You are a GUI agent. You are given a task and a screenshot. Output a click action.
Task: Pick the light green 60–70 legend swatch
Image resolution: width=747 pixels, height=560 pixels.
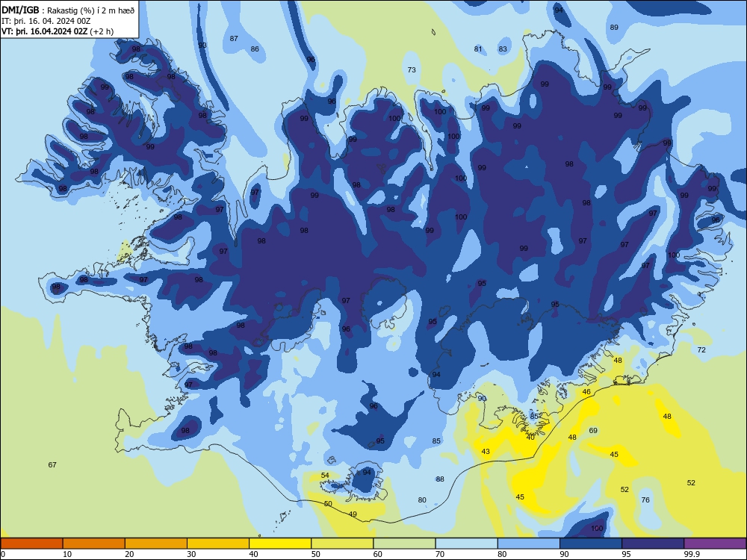tap(404, 544)
